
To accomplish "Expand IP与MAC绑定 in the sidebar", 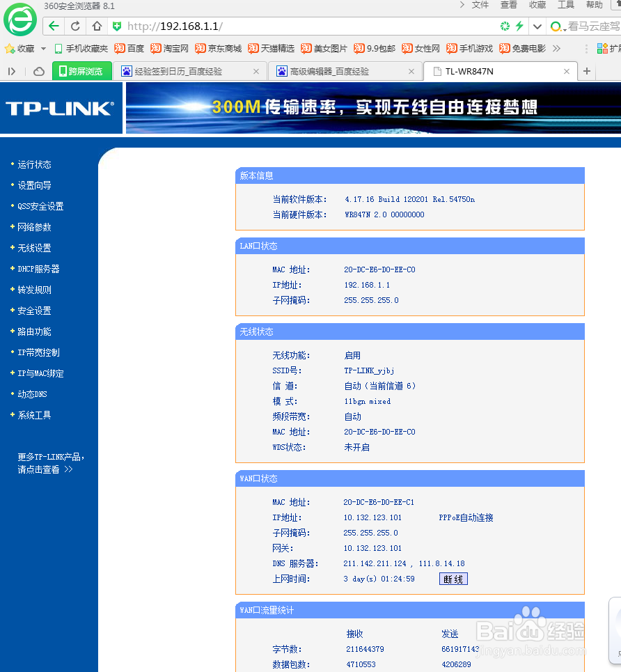I will pyautogui.click(x=40, y=374).
